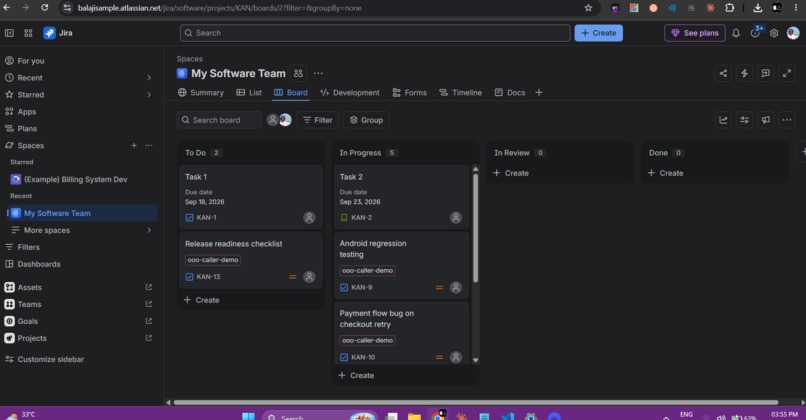Screen dimensions: 806x420
Task: Click story type icon on KAN-2
Action: pyautogui.click(x=344, y=217)
